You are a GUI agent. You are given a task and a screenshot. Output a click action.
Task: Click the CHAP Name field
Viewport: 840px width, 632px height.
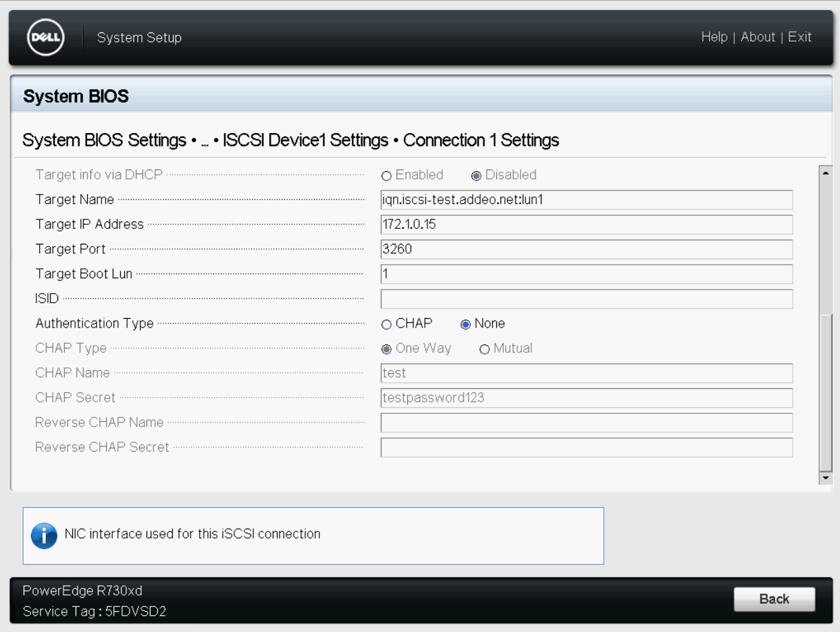coord(587,373)
